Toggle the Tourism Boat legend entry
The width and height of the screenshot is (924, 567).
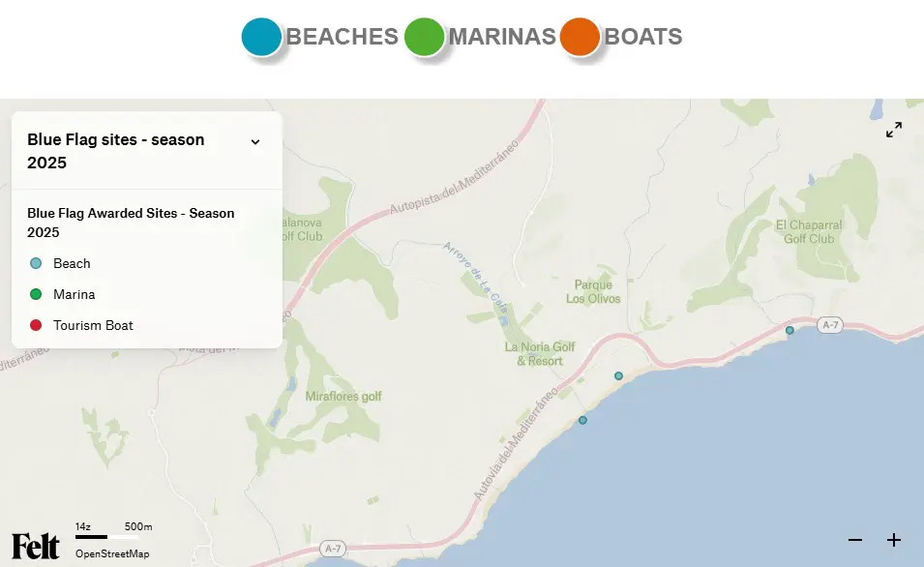(x=81, y=325)
